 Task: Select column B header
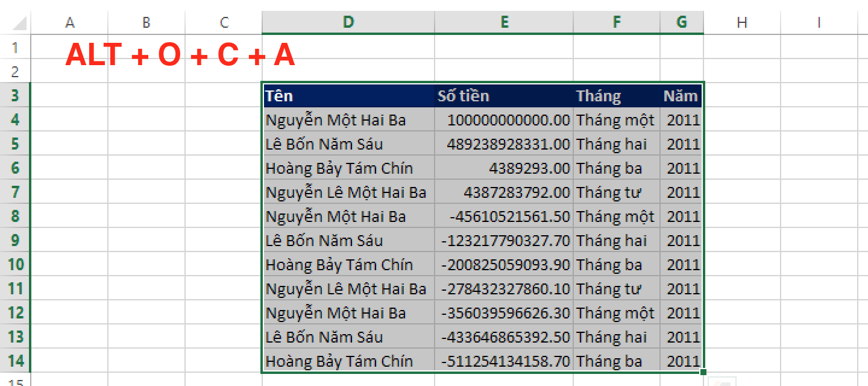(x=146, y=22)
